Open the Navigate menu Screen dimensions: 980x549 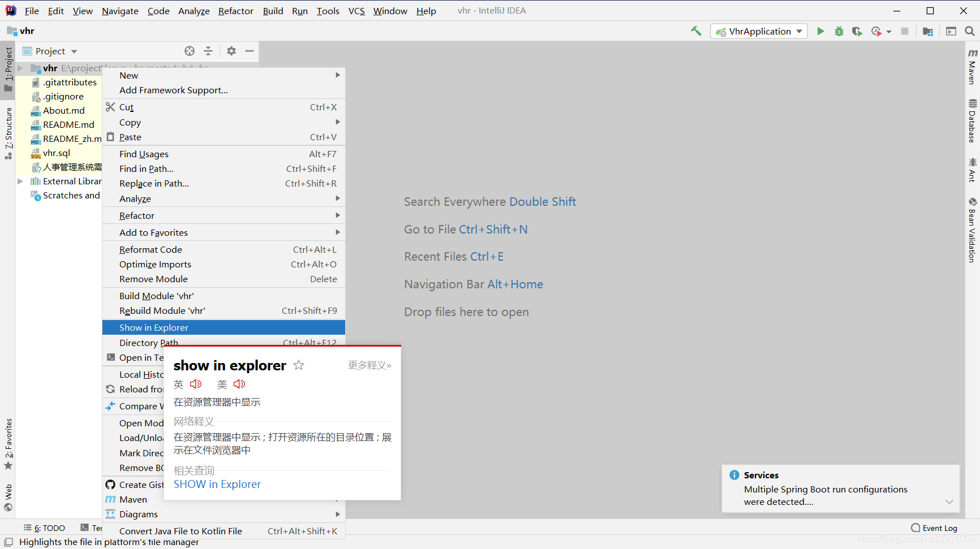pyautogui.click(x=120, y=11)
